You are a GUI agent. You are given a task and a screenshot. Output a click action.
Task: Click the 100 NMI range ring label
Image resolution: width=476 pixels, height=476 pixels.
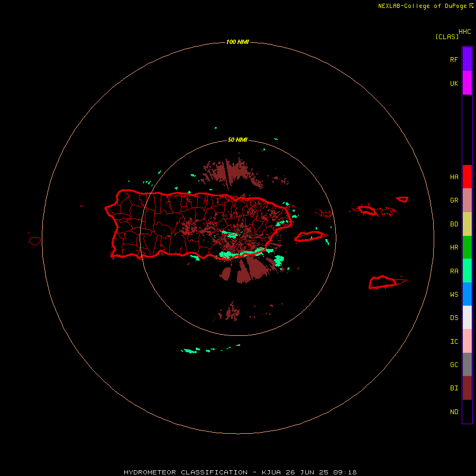pos(237,42)
